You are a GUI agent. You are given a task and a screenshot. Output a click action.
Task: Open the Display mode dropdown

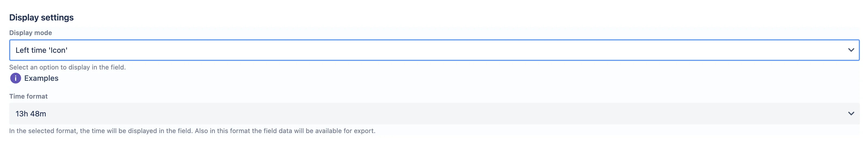click(434, 50)
